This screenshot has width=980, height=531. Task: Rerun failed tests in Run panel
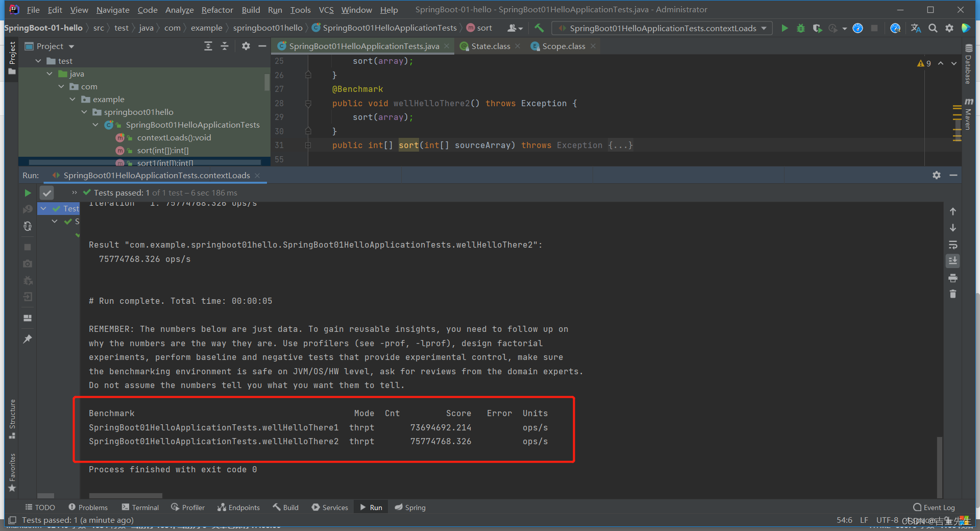click(x=28, y=209)
